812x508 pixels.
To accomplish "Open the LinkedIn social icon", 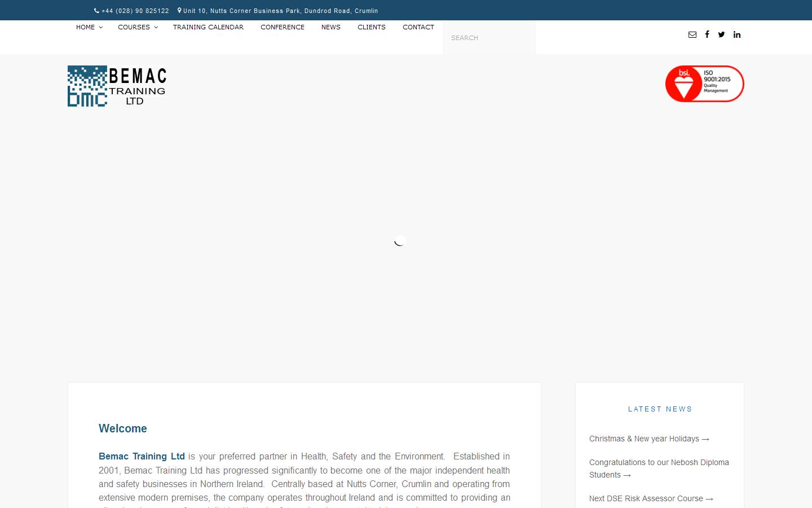I will pyautogui.click(x=737, y=34).
